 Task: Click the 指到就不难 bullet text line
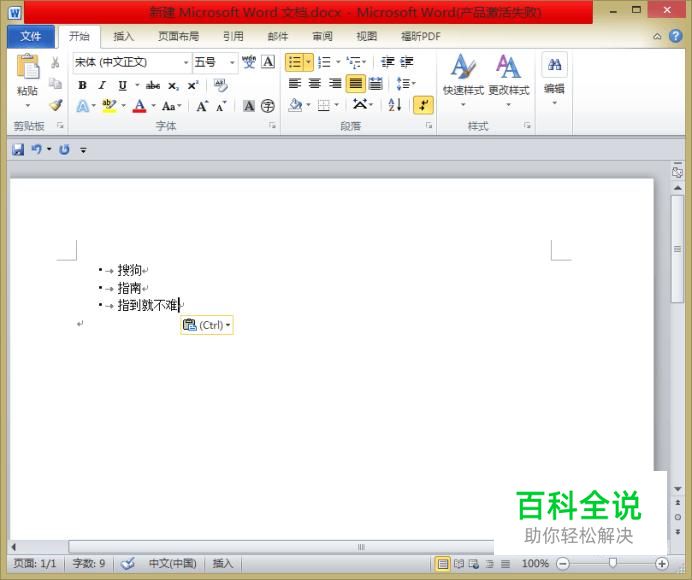tap(148, 305)
